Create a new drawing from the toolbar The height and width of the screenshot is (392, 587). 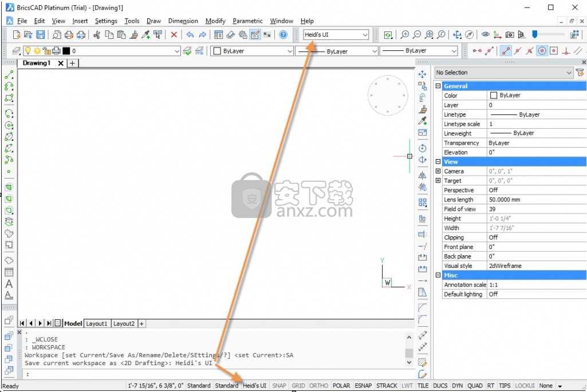pyautogui.click(x=16, y=35)
